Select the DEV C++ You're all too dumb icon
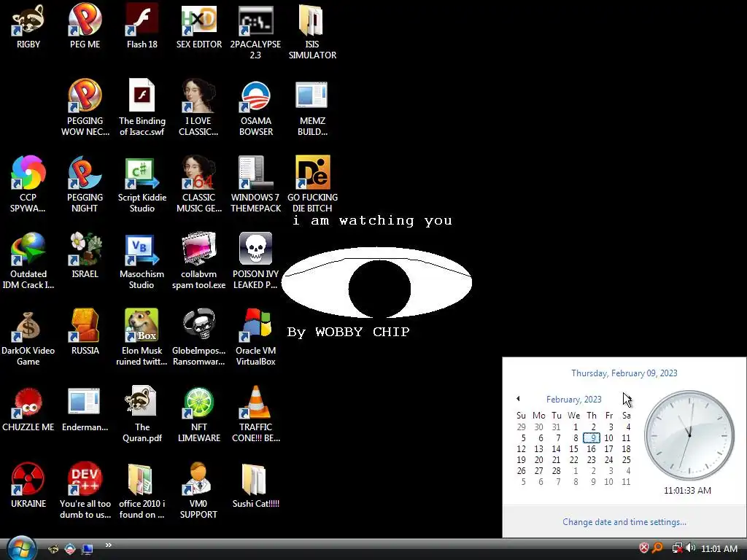747x560 pixels. 85,491
